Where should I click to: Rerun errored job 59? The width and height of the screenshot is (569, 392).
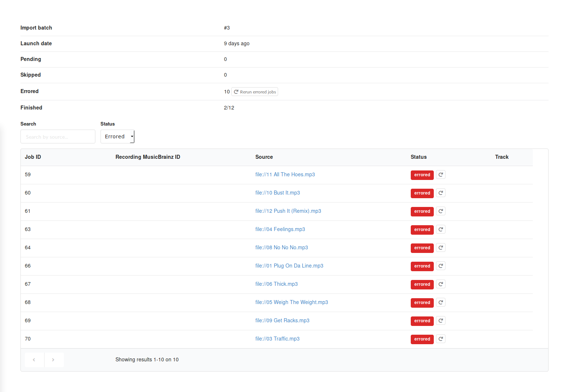point(441,174)
